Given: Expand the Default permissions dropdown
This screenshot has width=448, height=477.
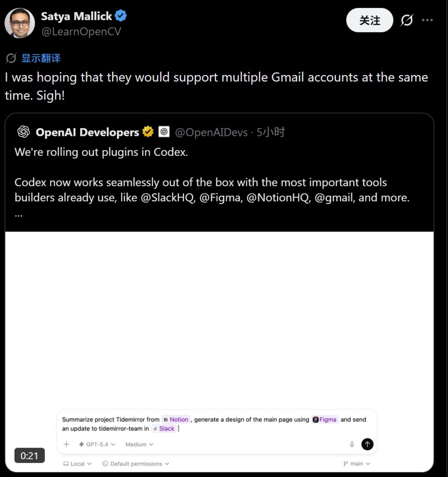Looking at the screenshot, I should pyautogui.click(x=136, y=464).
